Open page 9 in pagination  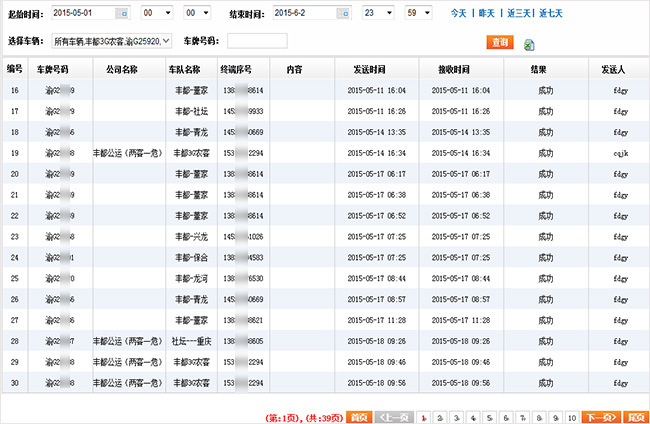(x=555, y=418)
